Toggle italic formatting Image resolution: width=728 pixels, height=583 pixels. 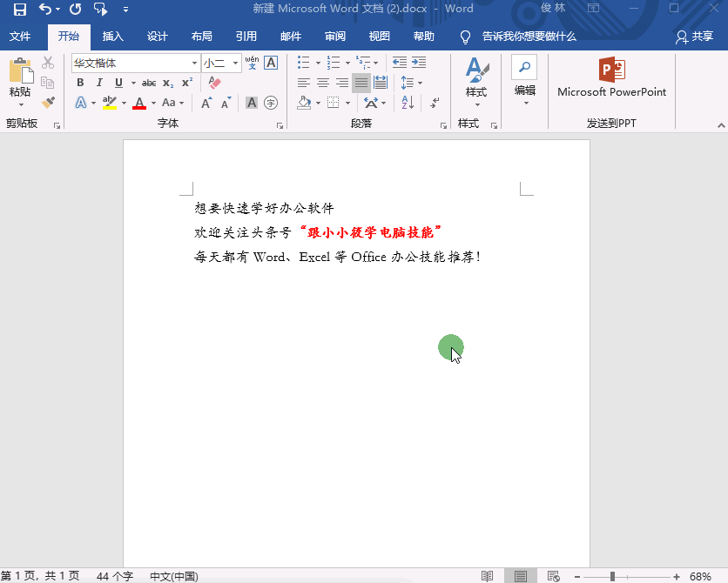[x=99, y=83]
